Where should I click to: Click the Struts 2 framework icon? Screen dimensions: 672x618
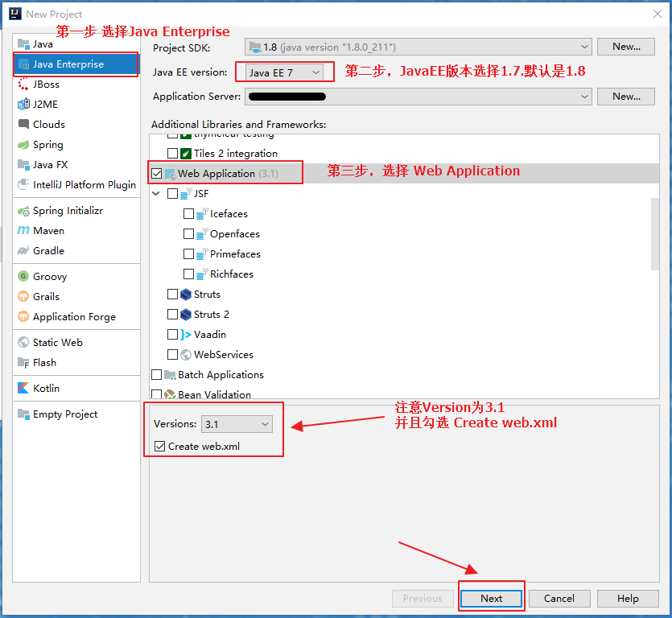pos(186,315)
